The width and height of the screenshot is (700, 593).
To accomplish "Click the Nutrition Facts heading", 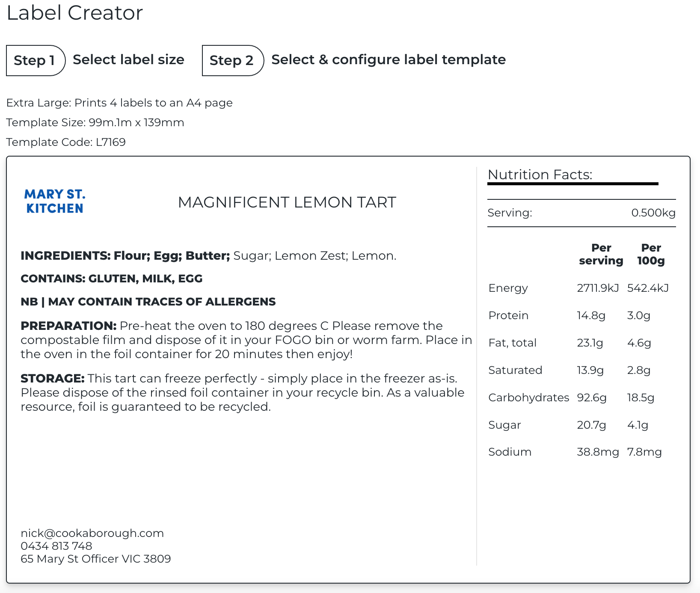I will (x=540, y=175).
